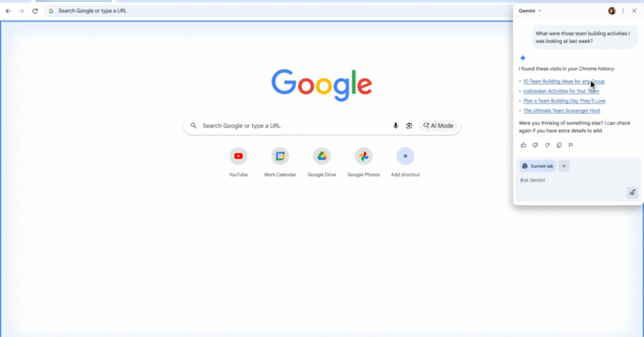Viewport: 644px width, 337px height.
Task: Open Google Lens image search icon
Action: pos(409,126)
